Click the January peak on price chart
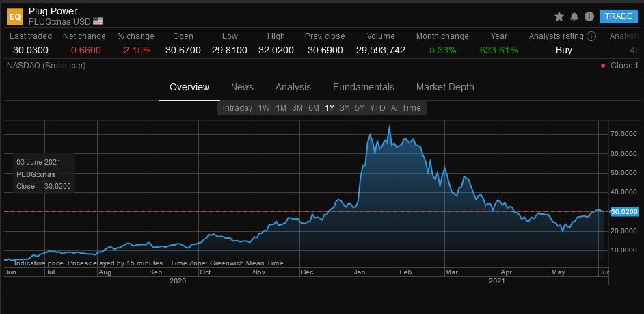The width and height of the screenshot is (644, 314). pos(389,126)
